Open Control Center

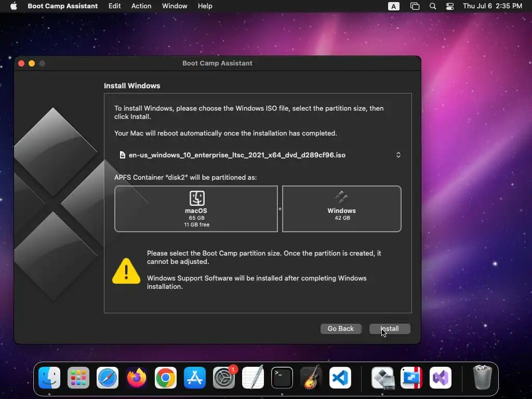click(450, 6)
